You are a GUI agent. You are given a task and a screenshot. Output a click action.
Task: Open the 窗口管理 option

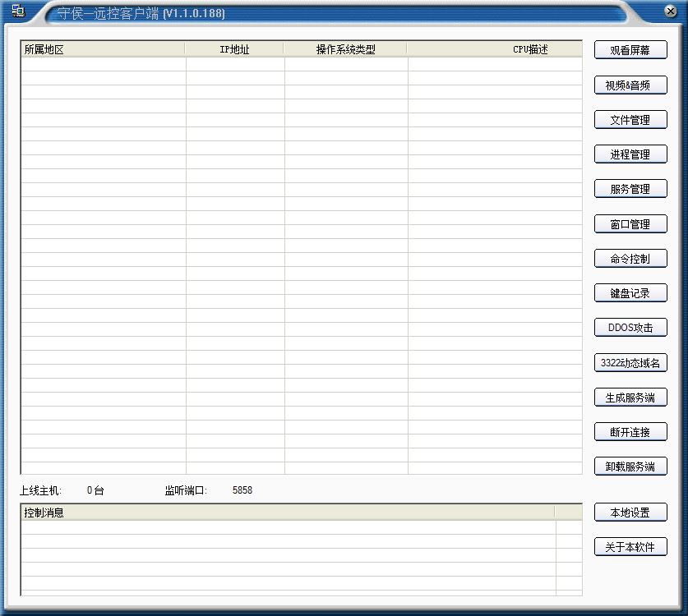pos(630,224)
